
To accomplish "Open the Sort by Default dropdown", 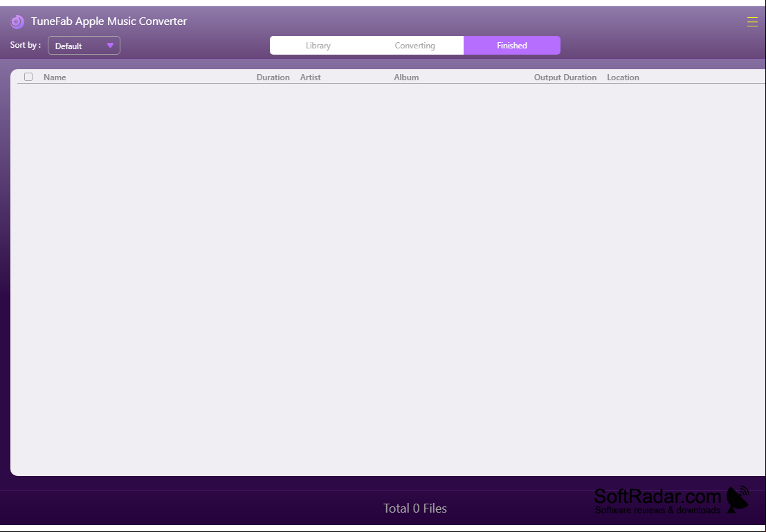I will pyautogui.click(x=84, y=46).
